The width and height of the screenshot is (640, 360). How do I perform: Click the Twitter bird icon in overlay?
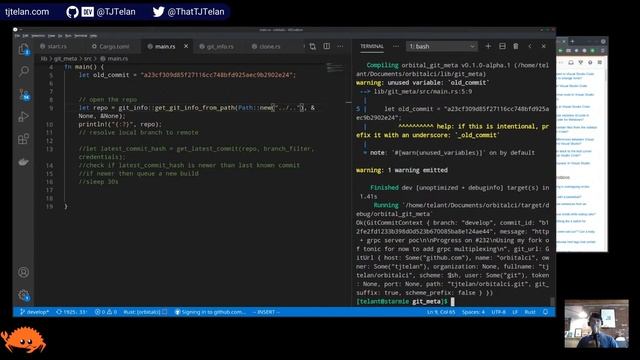pos(158,11)
